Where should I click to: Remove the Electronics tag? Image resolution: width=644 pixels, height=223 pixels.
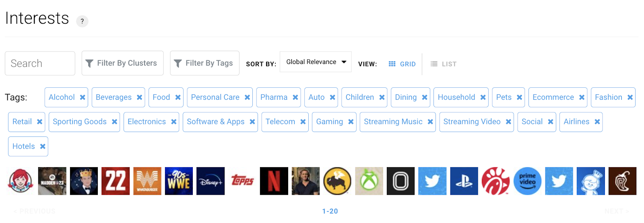point(174,122)
